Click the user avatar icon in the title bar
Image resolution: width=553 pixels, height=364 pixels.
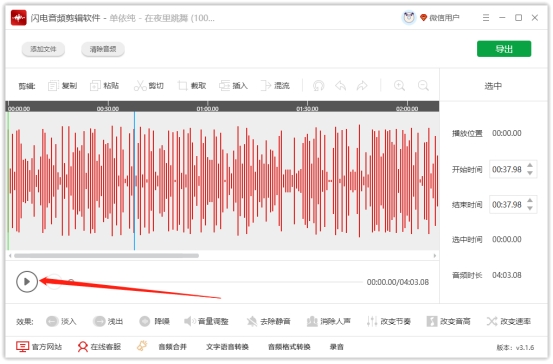pyautogui.click(x=409, y=17)
